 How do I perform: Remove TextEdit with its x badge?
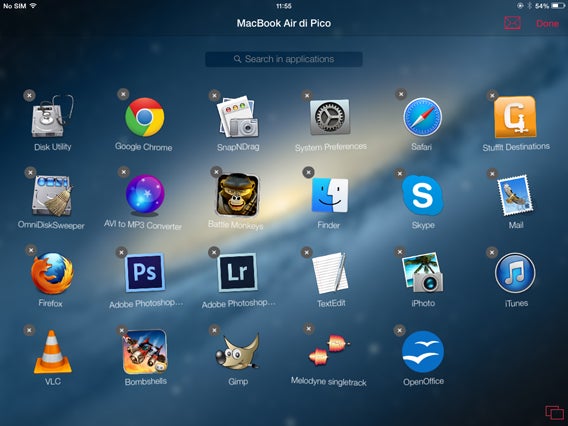tap(306, 252)
